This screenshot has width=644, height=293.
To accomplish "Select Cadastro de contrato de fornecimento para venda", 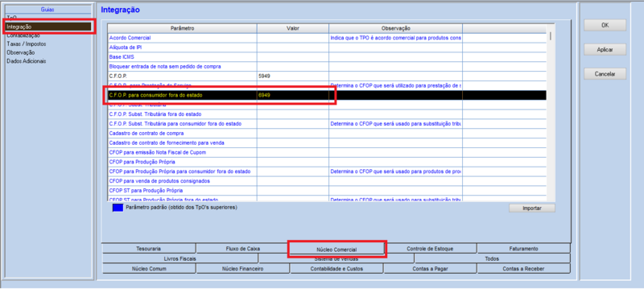I will (327, 142).
